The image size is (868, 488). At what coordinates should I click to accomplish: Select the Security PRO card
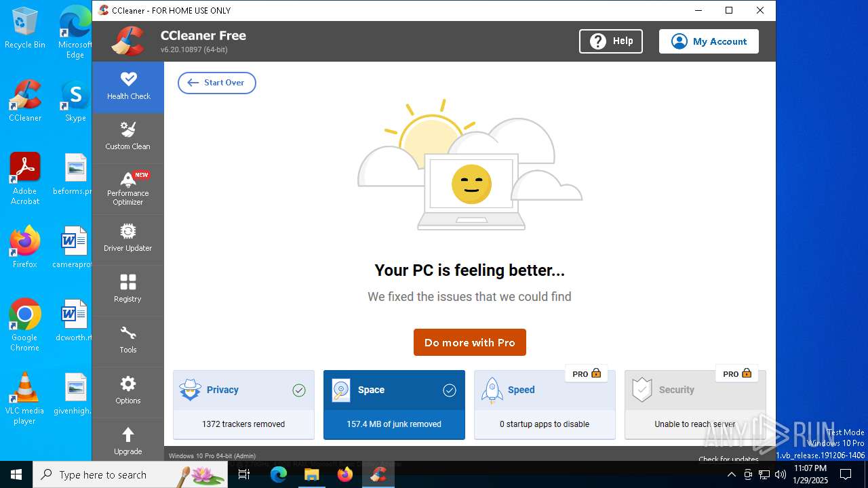point(695,405)
